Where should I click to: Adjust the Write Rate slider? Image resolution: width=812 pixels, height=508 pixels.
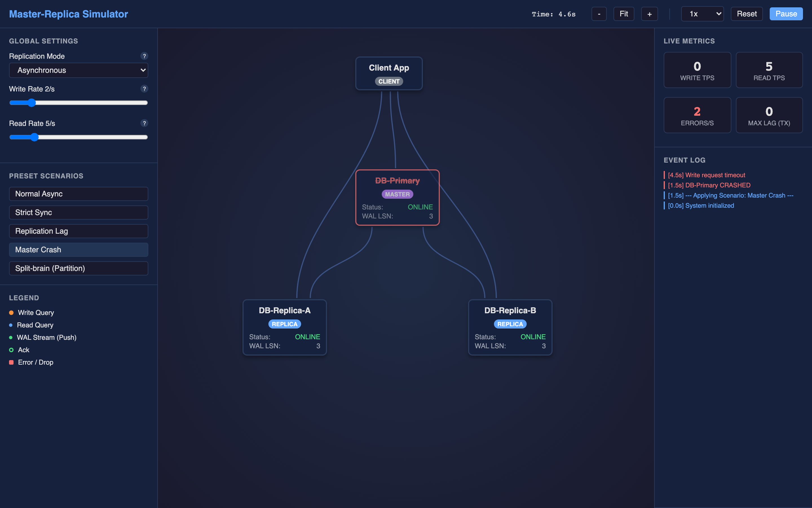coord(78,103)
